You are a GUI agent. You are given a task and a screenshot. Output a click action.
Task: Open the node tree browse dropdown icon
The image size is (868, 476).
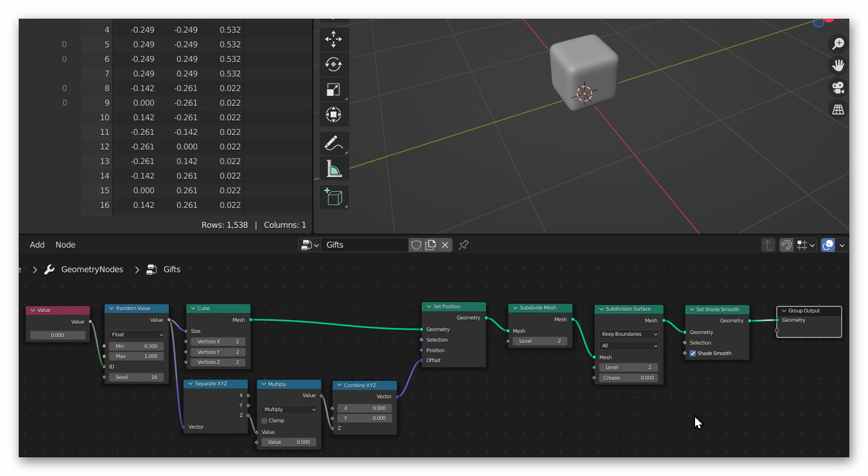(x=310, y=245)
